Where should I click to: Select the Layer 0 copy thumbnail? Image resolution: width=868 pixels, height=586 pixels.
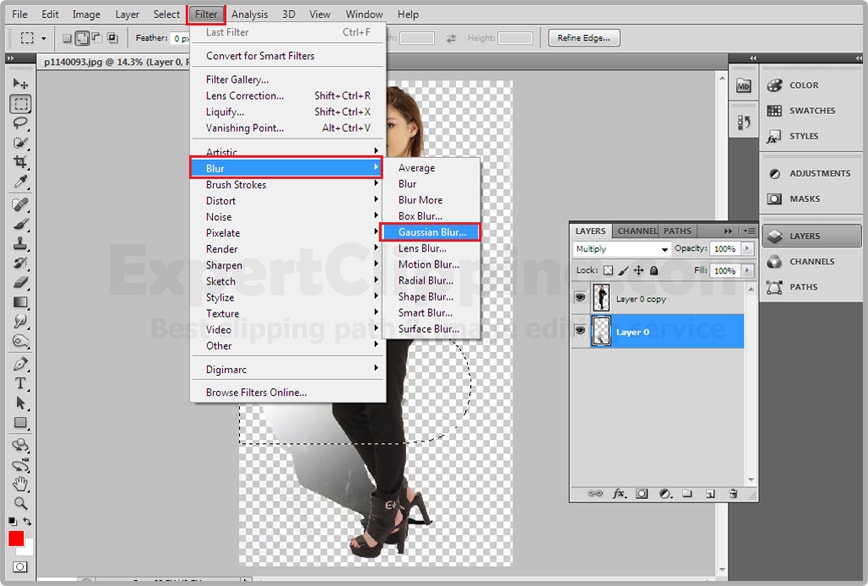pyautogui.click(x=601, y=298)
